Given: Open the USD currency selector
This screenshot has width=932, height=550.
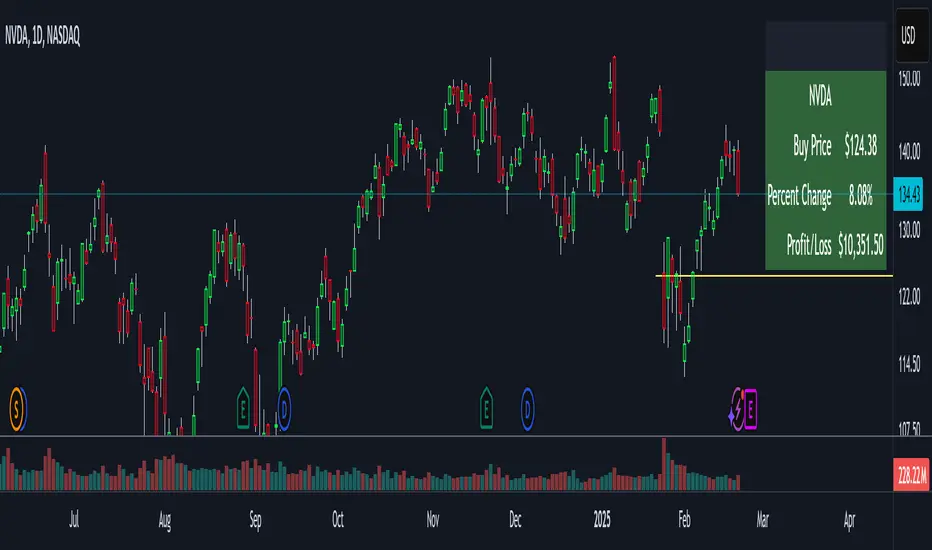Looking at the screenshot, I should click(912, 36).
